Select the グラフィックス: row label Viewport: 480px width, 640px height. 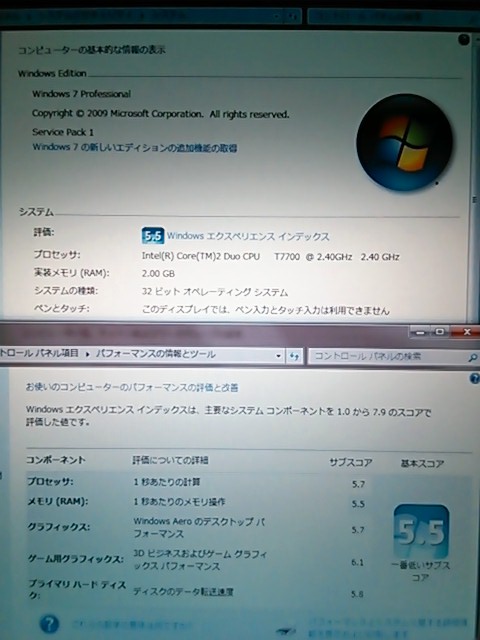[58, 527]
